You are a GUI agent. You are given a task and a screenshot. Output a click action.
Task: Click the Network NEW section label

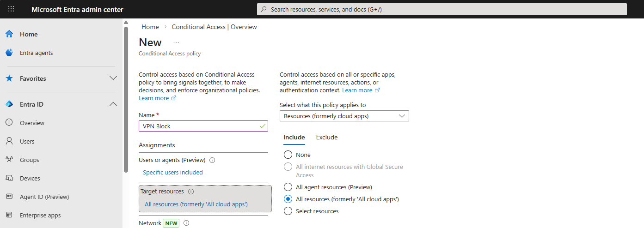[159, 223]
